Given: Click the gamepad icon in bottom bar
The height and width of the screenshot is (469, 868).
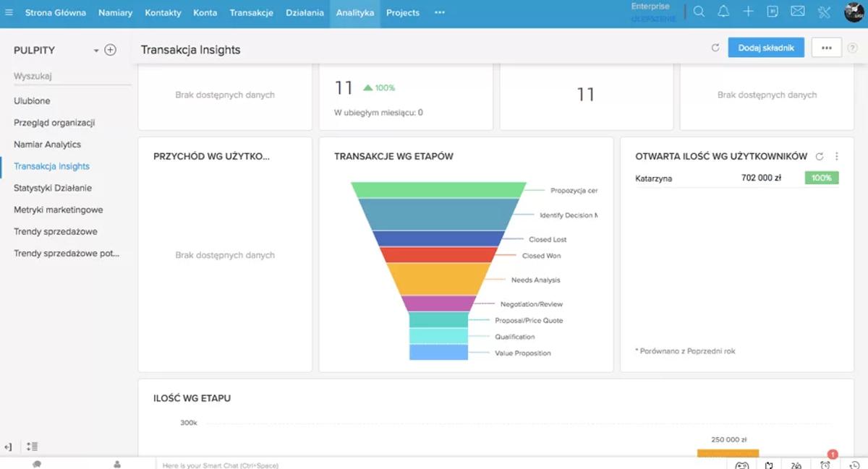Looking at the screenshot, I should [x=742, y=465].
